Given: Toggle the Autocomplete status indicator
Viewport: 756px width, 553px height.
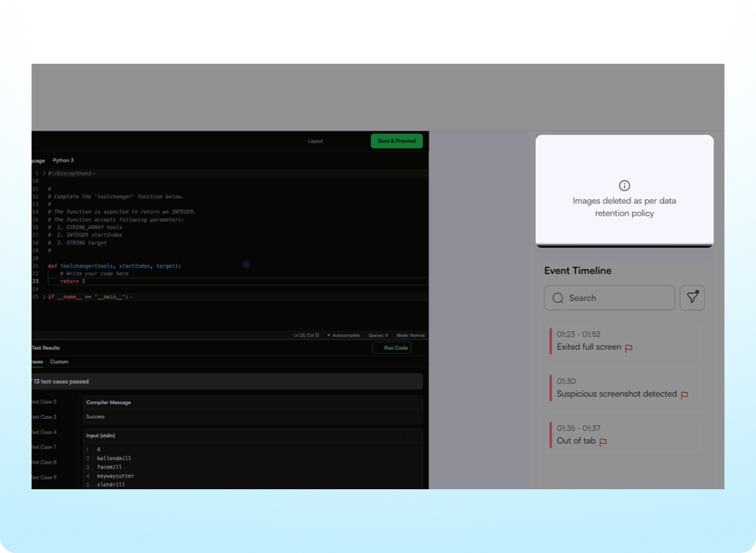Looking at the screenshot, I should pos(344,335).
